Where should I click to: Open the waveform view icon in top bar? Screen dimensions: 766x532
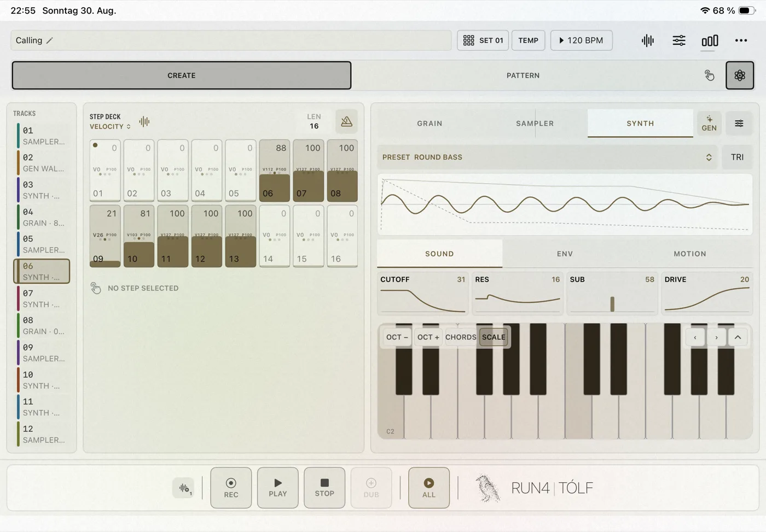(x=648, y=40)
